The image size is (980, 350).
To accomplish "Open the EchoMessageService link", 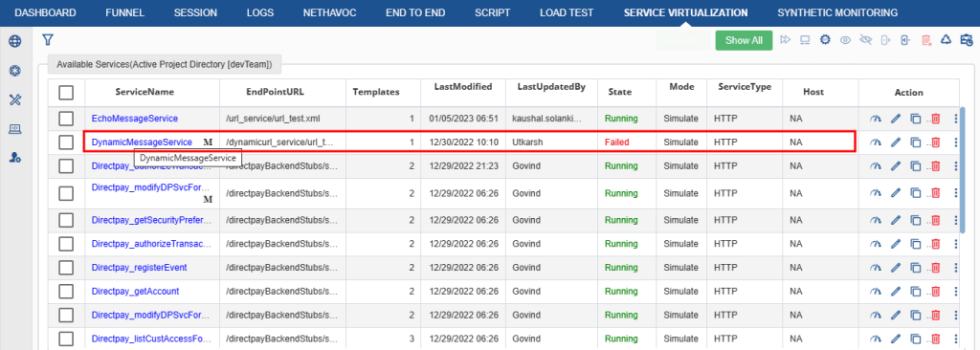I will [134, 119].
